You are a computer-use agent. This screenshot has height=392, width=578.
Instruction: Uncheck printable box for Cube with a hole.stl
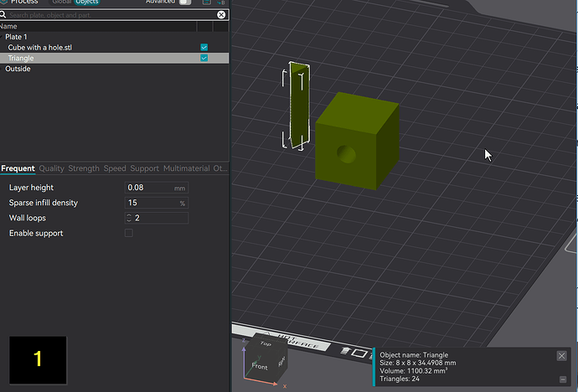tap(204, 47)
